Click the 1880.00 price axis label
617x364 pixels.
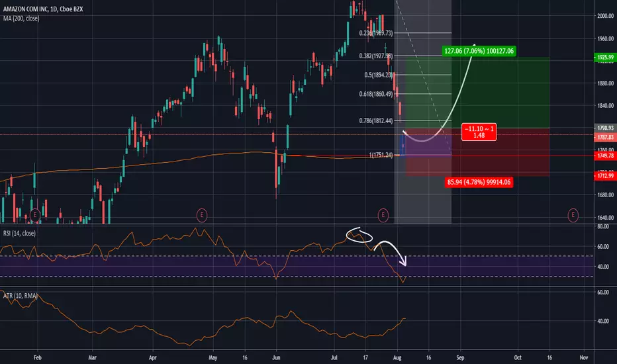point(606,83)
